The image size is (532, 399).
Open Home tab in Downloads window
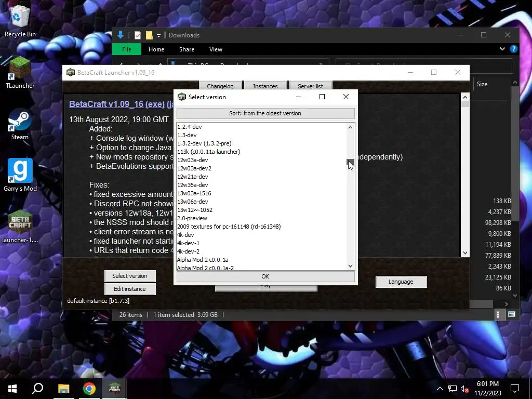[156, 49]
